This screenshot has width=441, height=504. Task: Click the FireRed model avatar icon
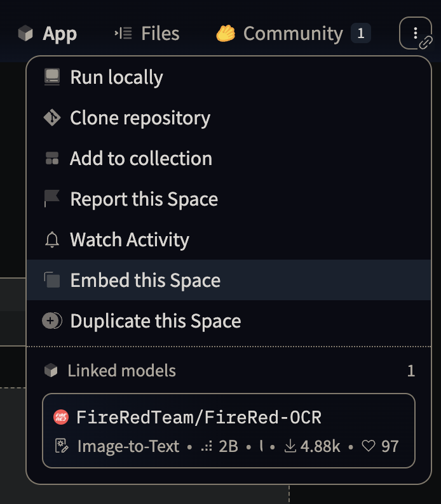pos(60,417)
